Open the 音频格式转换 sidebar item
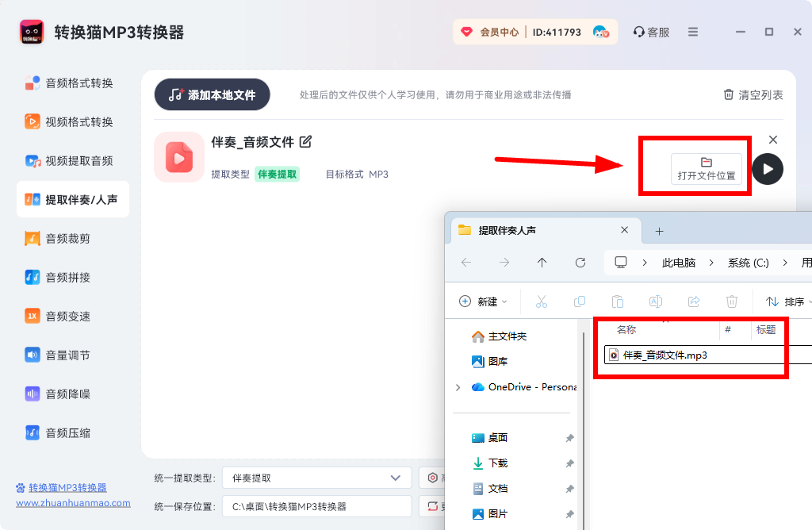Screen dimensions: 812x530 [x=70, y=83]
